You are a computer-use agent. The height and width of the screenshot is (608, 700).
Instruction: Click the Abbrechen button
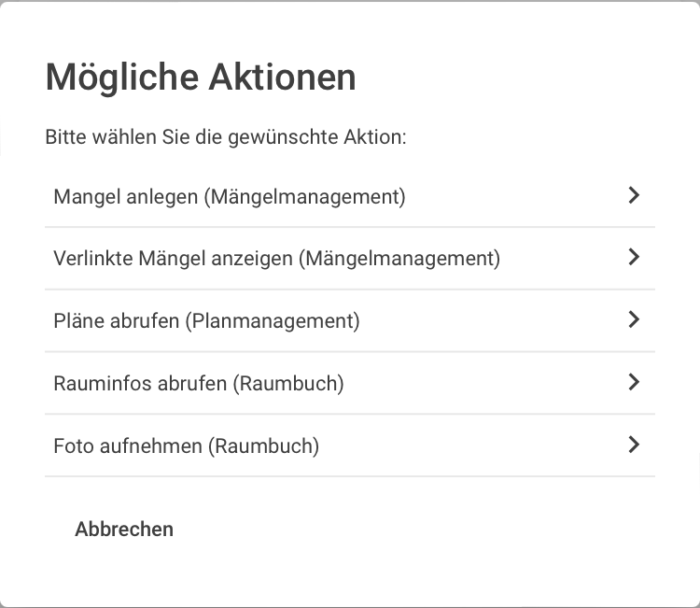point(124,529)
